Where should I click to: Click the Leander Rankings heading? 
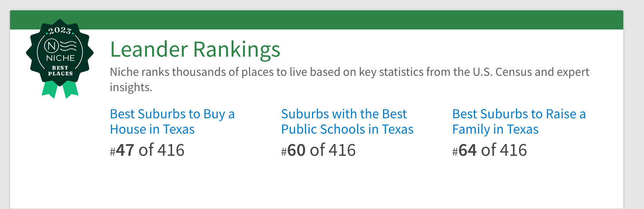click(x=195, y=50)
